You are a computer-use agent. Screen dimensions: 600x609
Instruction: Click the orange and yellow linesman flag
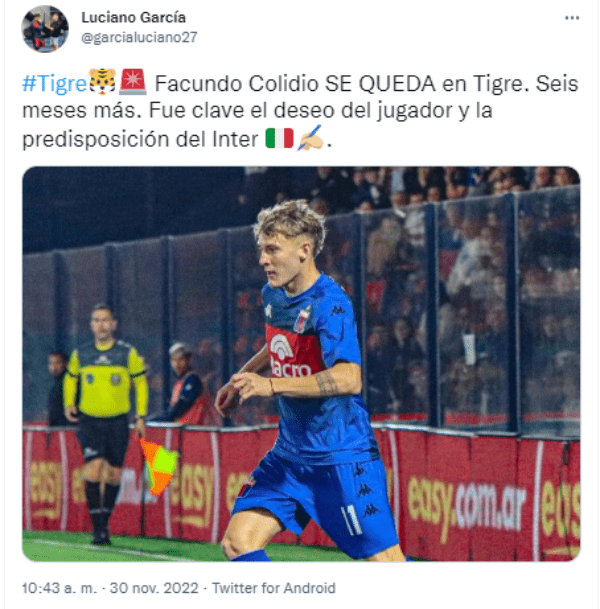[x=159, y=466]
